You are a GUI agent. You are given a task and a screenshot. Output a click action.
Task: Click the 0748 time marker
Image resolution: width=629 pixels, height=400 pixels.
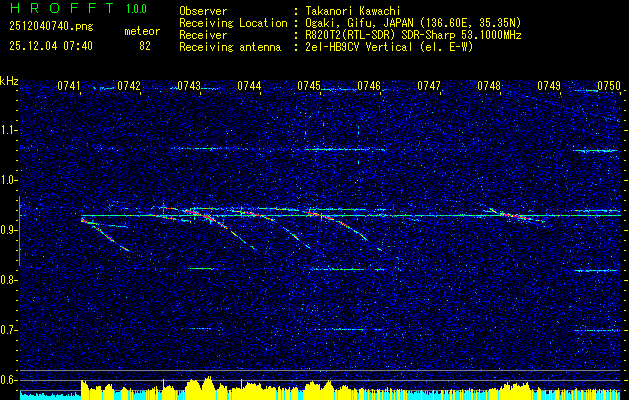[x=489, y=86]
